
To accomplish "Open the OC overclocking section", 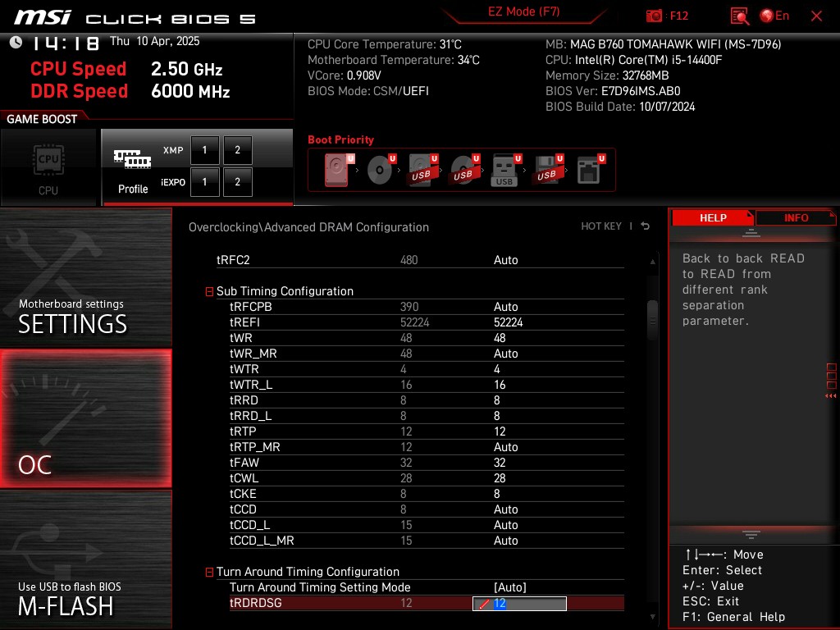I will point(85,418).
